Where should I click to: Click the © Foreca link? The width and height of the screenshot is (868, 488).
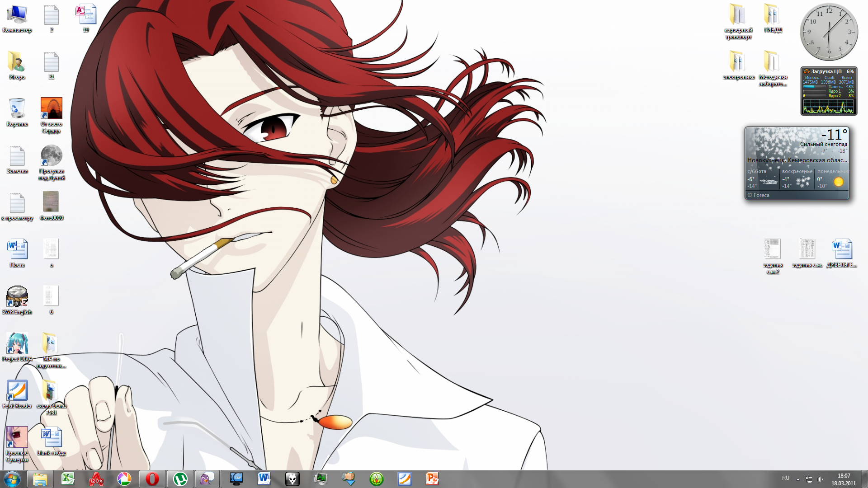click(758, 195)
